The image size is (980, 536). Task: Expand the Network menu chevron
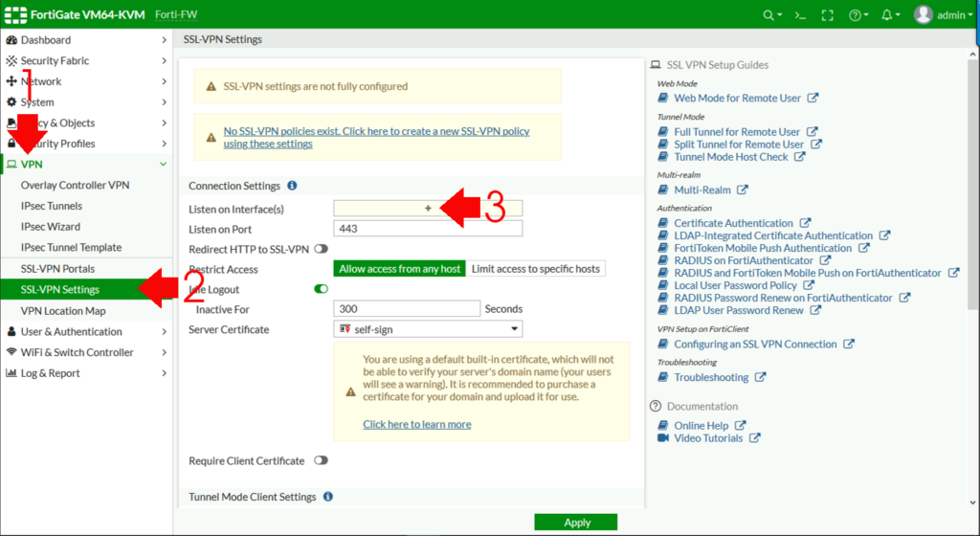click(x=164, y=81)
